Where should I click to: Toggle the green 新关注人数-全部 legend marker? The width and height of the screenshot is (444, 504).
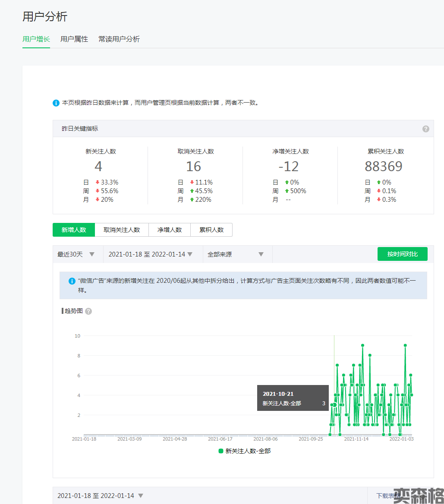pos(221,451)
